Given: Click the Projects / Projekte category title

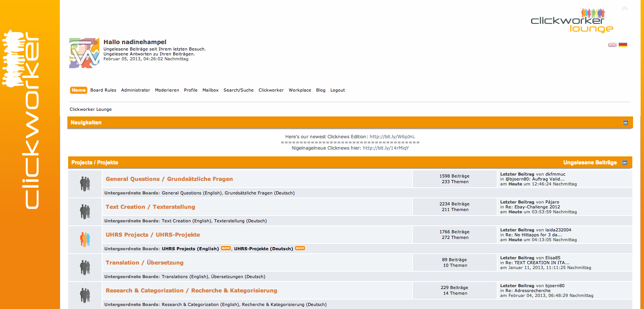Looking at the screenshot, I should [94, 162].
